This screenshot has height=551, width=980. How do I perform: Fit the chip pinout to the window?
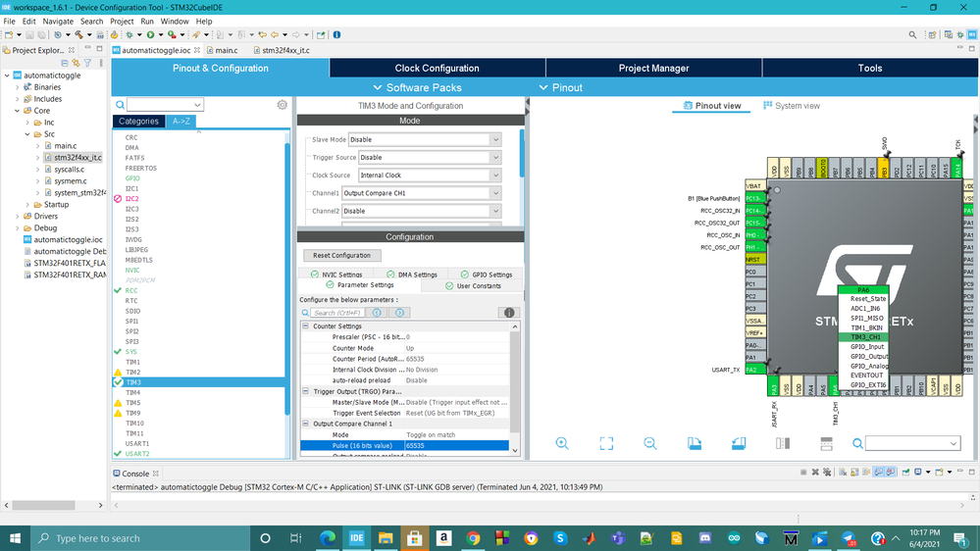click(606, 443)
